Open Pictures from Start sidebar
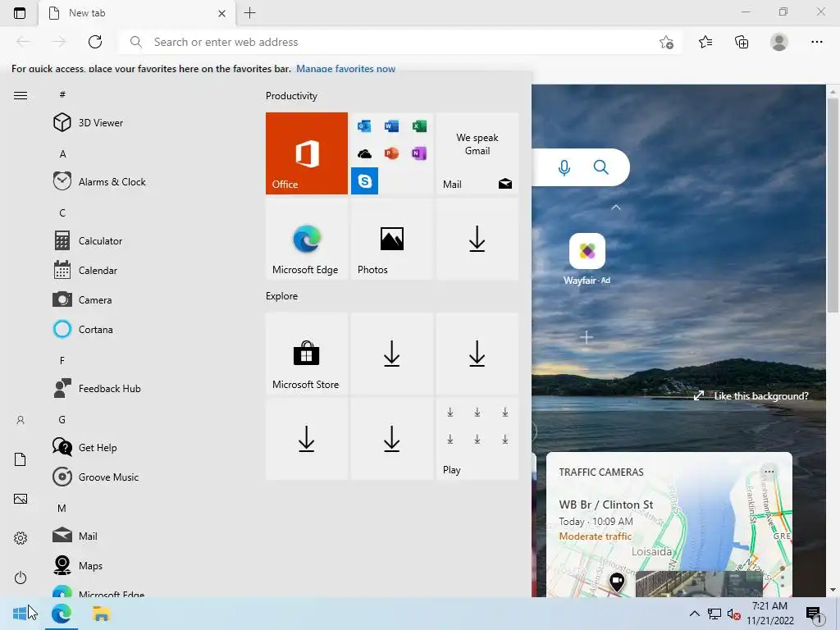840x630 pixels. tap(21, 499)
